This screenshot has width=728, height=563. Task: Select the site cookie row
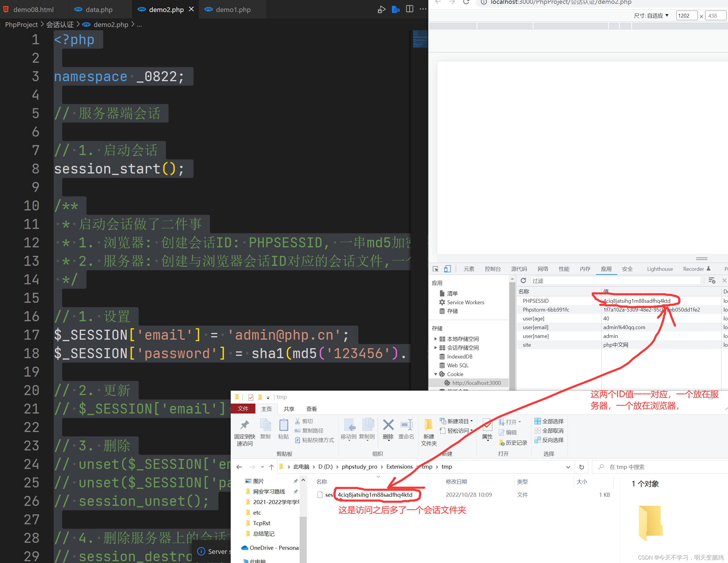click(622, 345)
